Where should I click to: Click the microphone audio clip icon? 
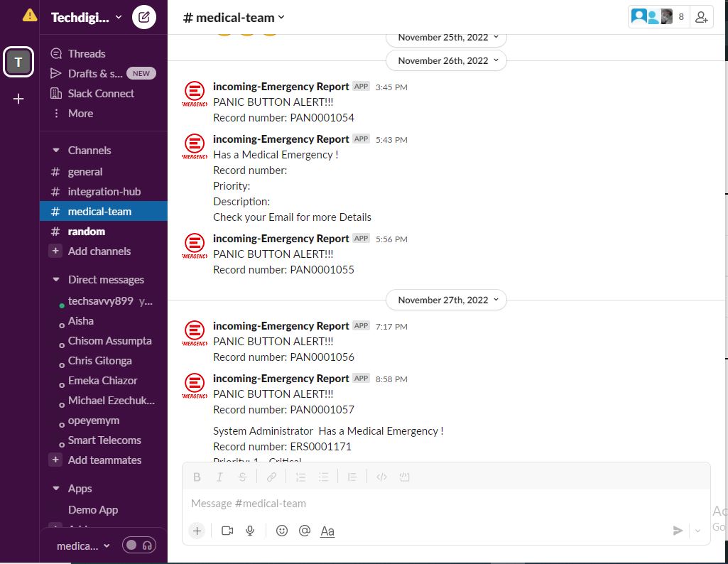pos(250,531)
